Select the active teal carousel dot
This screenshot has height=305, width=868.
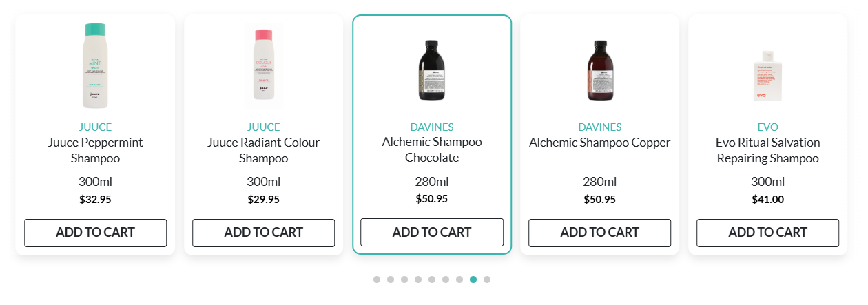[x=473, y=280]
